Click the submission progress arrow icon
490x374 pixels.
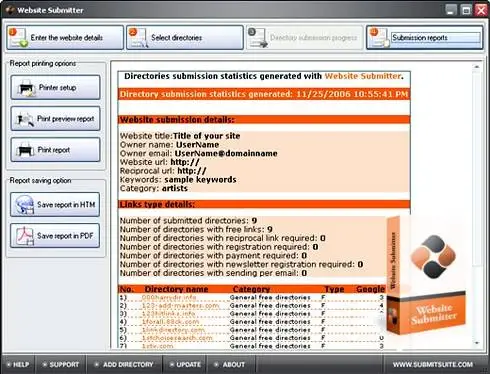pos(258,38)
